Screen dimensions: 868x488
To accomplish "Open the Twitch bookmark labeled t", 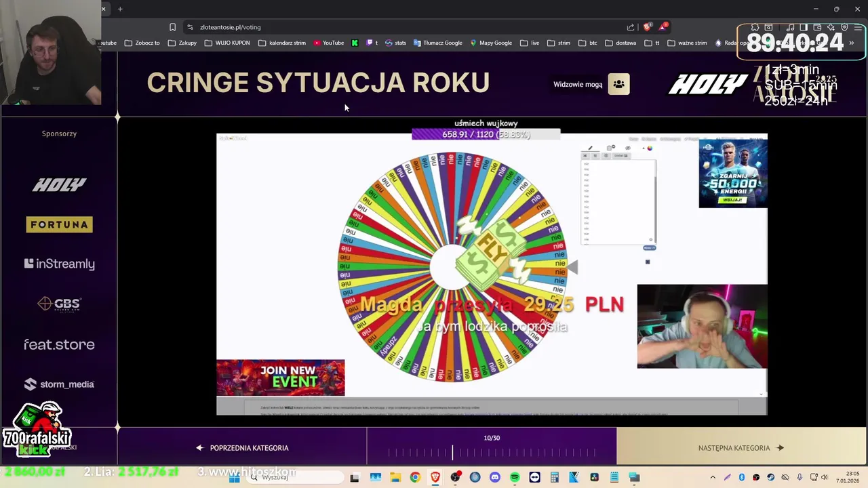I will coord(372,43).
